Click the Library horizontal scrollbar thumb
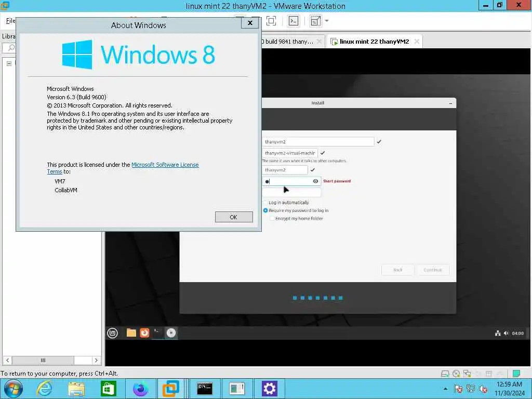This screenshot has height=399, width=532. (x=43, y=361)
